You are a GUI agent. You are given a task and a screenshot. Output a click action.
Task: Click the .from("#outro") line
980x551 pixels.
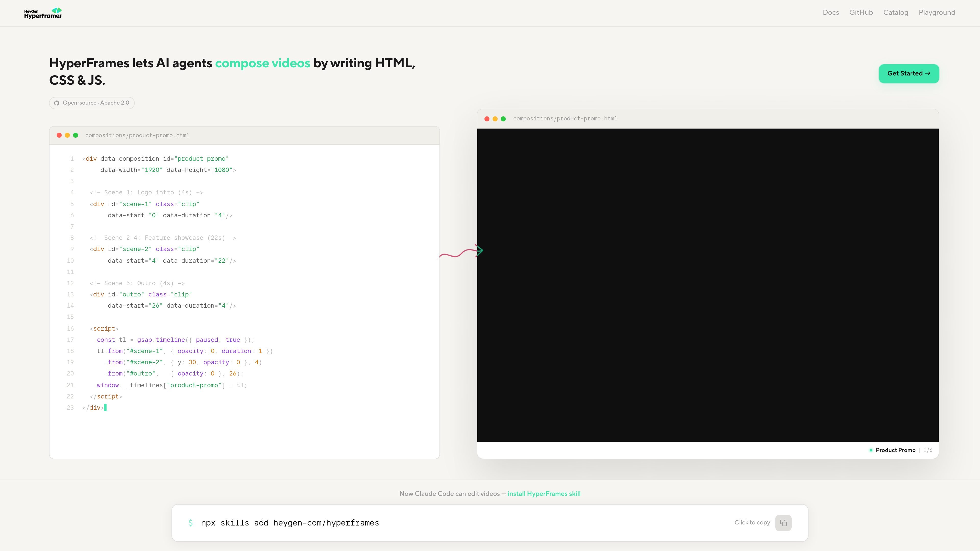click(174, 373)
